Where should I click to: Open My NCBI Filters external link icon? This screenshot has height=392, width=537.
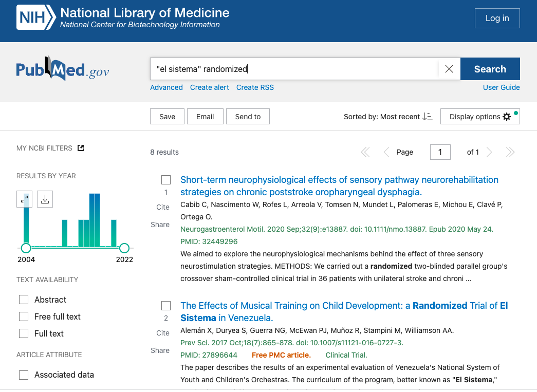pos(81,148)
